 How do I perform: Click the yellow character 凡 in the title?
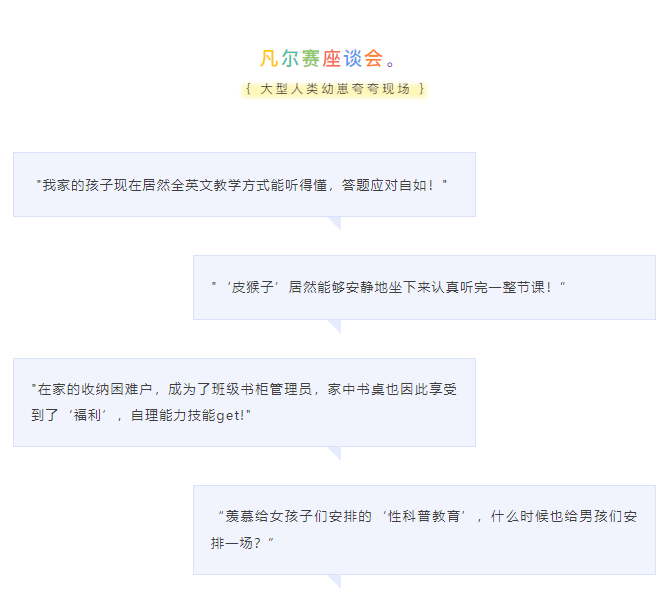pos(269,58)
